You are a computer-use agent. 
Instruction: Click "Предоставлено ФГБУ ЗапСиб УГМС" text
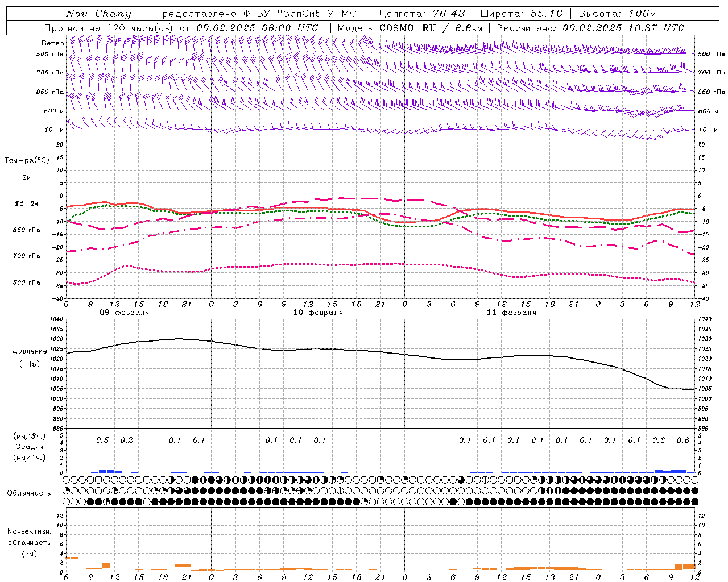coord(259,14)
